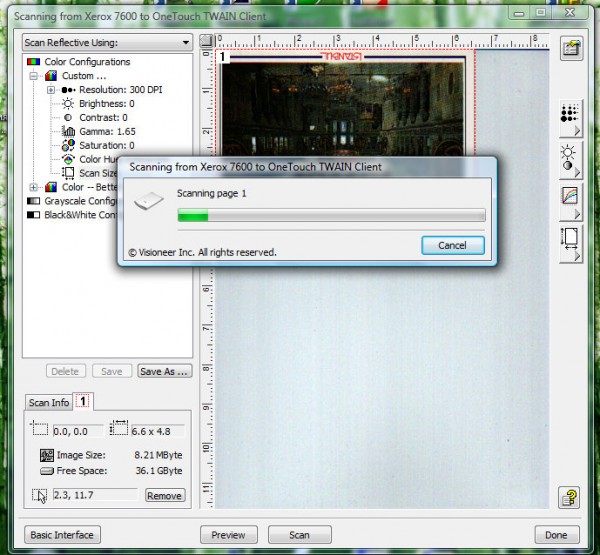Click the Save configuration button
This screenshot has width=600, height=555.
112,371
